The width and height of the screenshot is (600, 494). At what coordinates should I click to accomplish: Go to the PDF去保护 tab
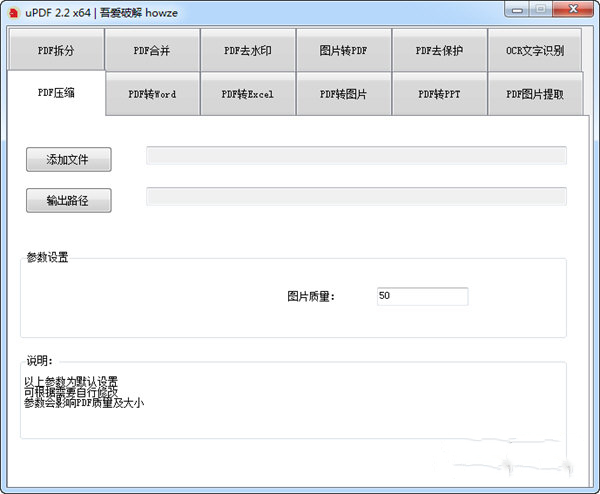[439, 50]
